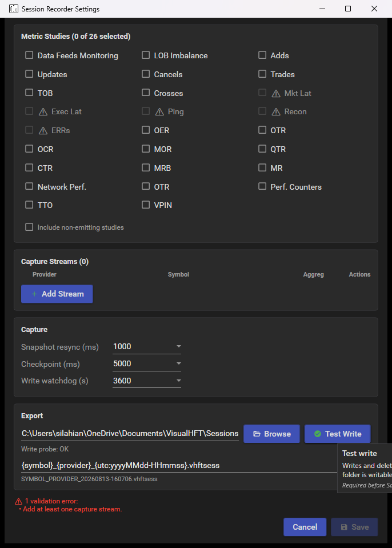Enable the MR checkbox
The image size is (392, 548).
point(262,168)
